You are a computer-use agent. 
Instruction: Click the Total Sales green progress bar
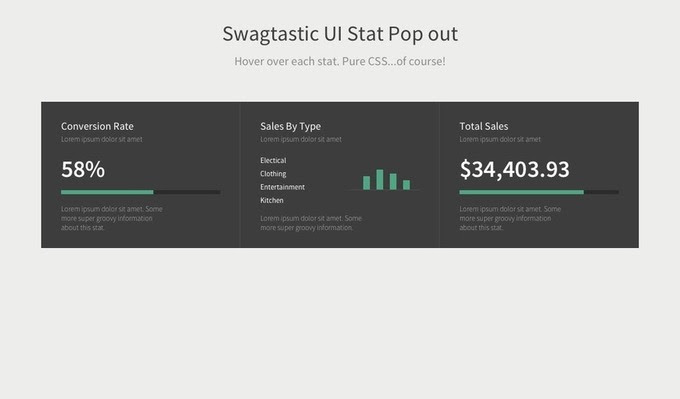pos(522,192)
